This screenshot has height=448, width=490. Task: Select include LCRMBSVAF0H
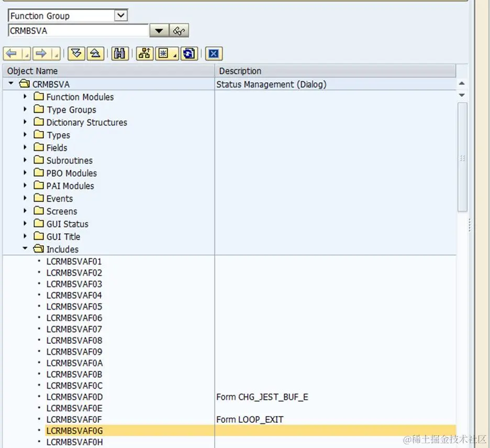(x=74, y=442)
